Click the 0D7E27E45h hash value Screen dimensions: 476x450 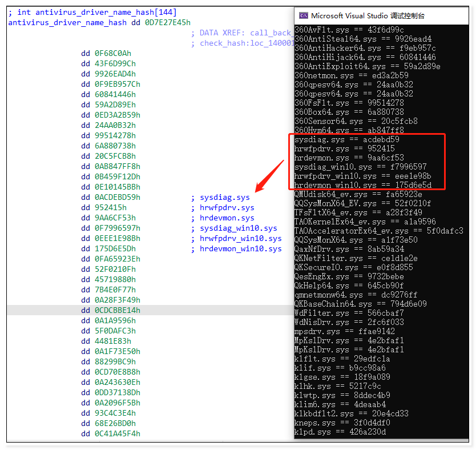tap(168, 23)
